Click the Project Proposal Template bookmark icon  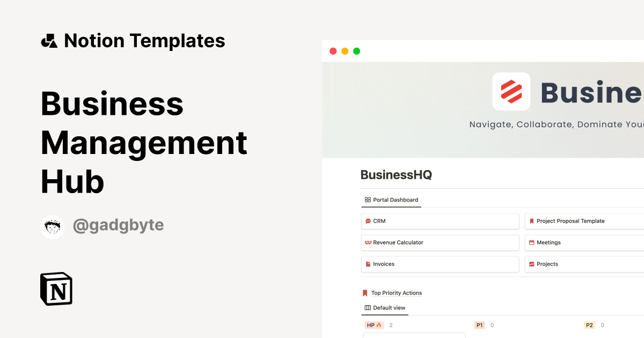click(x=531, y=221)
